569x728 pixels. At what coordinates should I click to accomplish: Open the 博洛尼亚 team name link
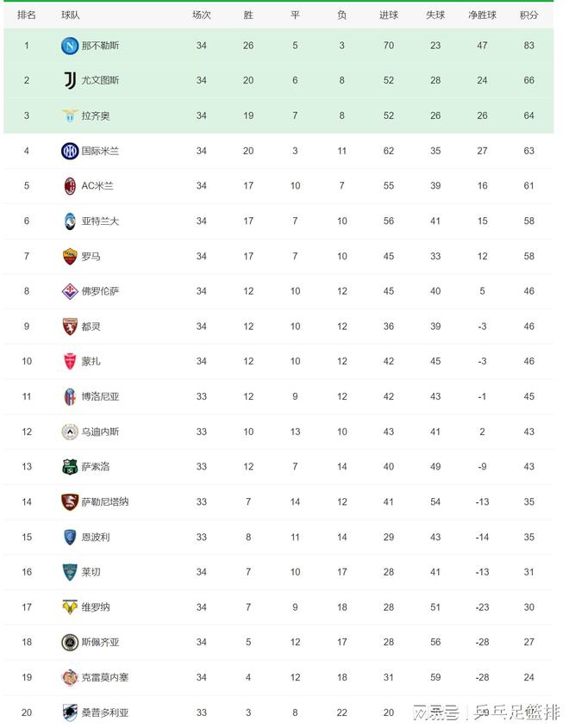[x=100, y=396]
